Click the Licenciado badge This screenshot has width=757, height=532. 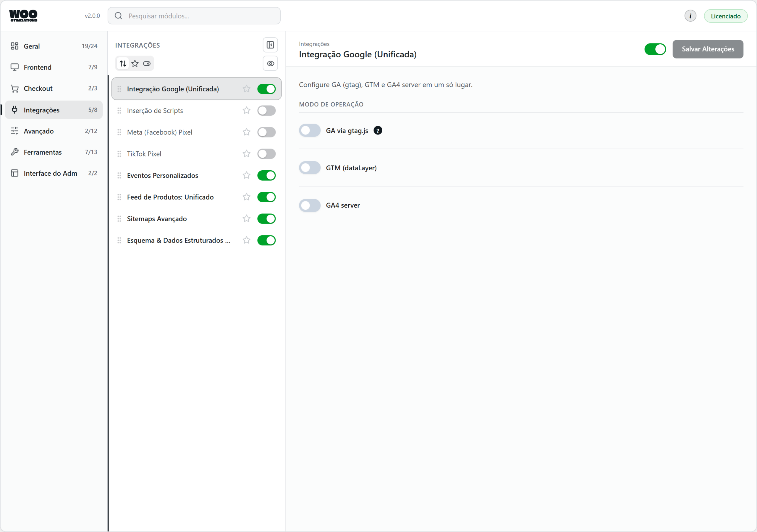725,16
